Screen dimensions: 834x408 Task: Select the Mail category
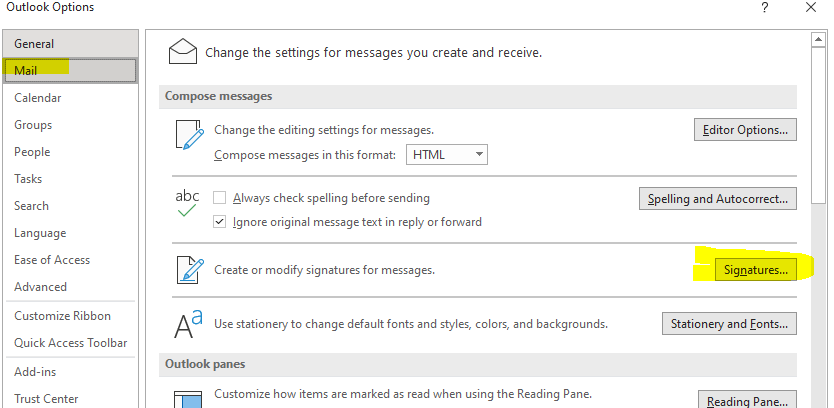point(70,70)
